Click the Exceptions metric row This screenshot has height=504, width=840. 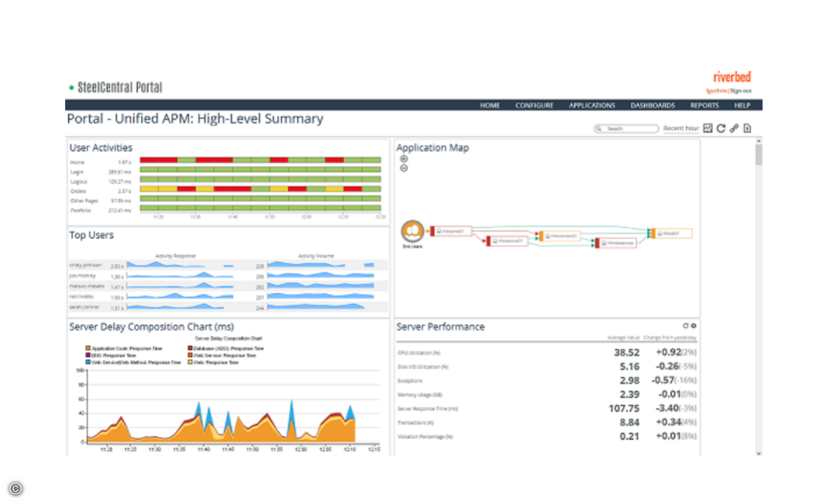[547, 381]
